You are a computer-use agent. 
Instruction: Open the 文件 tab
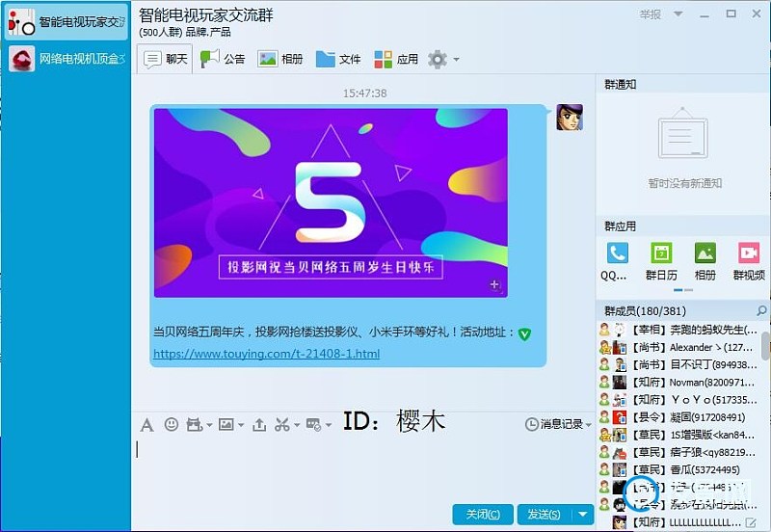pyautogui.click(x=338, y=60)
